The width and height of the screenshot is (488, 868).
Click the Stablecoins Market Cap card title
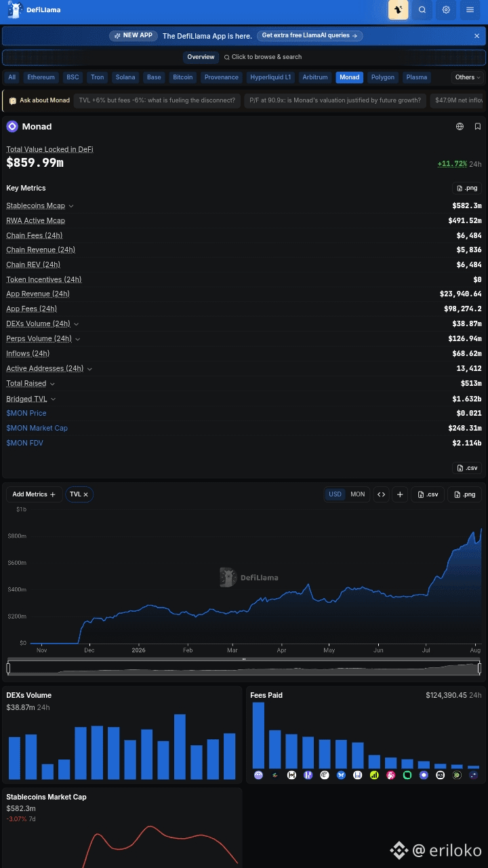(x=46, y=797)
